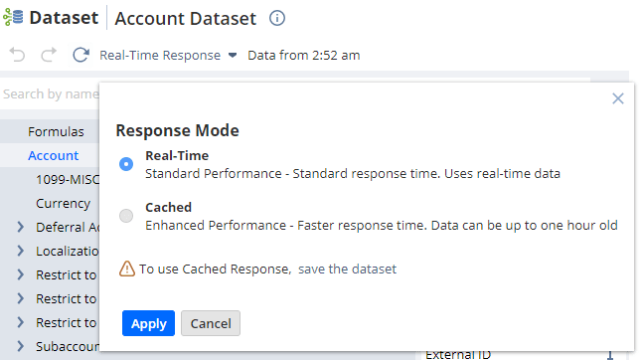Select the Currency field item
644x360 pixels.
pos(63,204)
